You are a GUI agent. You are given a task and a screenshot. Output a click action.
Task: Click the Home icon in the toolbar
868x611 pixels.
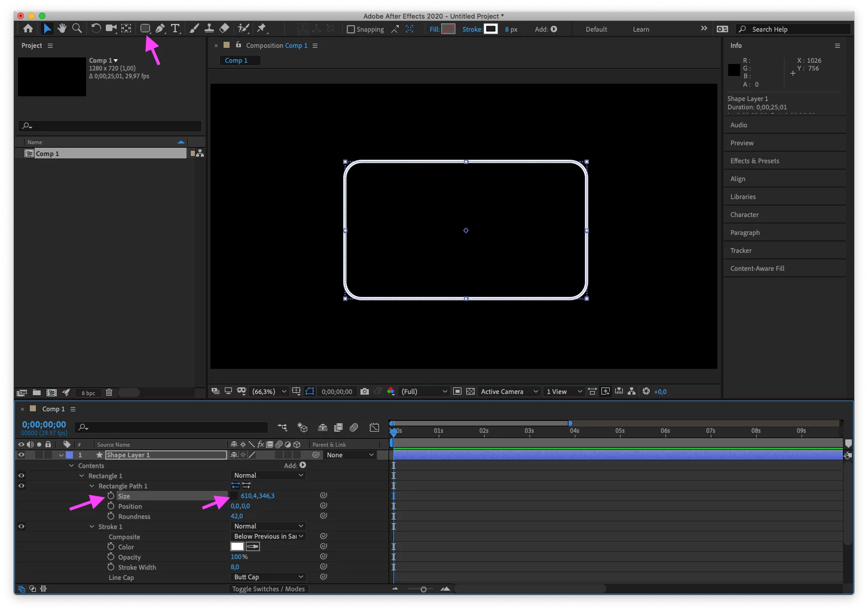(28, 28)
